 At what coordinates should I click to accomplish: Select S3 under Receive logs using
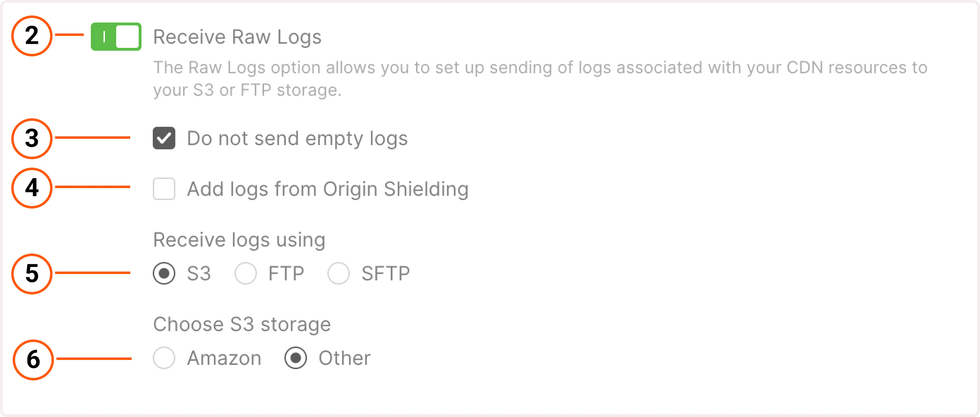[x=164, y=273]
